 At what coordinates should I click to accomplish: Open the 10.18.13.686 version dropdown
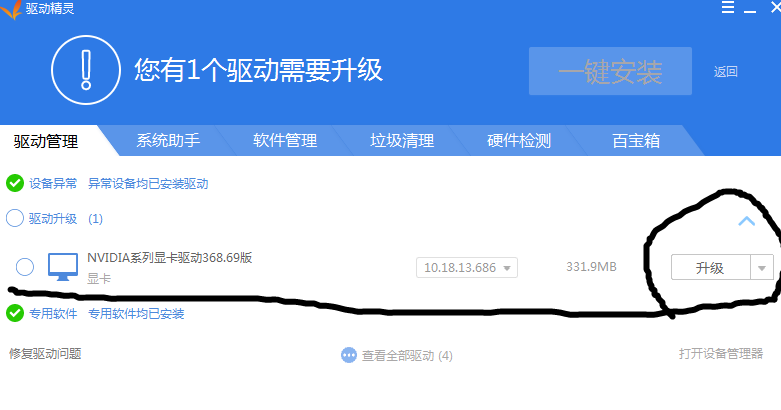[x=467, y=268]
